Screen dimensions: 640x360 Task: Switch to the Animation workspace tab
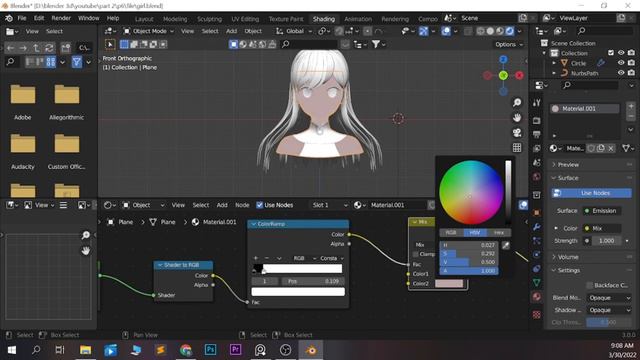[x=358, y=19]
